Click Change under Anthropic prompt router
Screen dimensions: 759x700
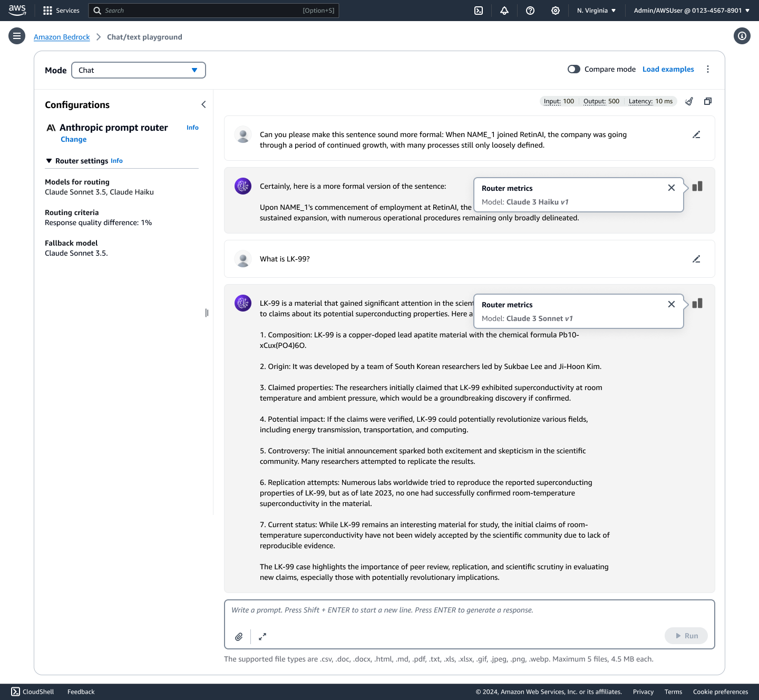point(73,139)
